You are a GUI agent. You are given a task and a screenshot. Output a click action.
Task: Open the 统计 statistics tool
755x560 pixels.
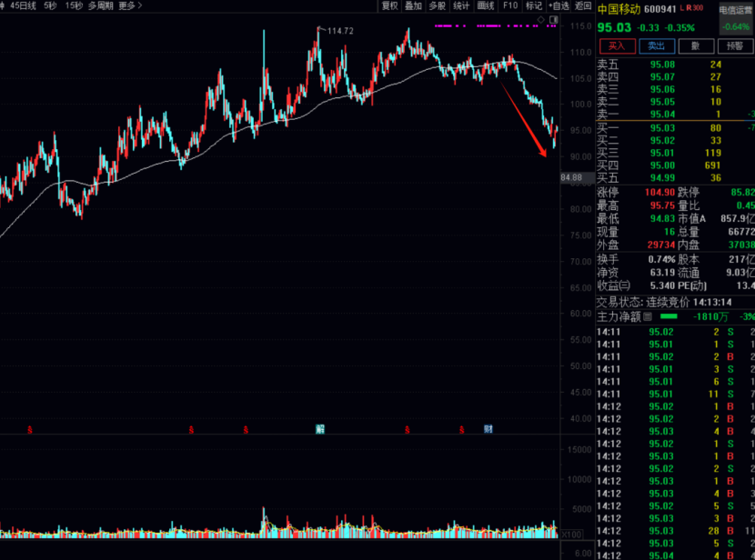[462, 5]
